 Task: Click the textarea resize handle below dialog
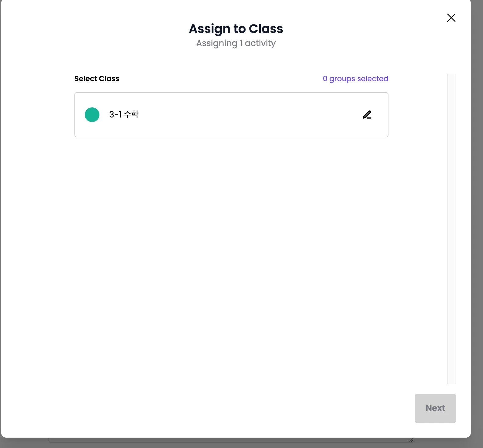point(411,440)
